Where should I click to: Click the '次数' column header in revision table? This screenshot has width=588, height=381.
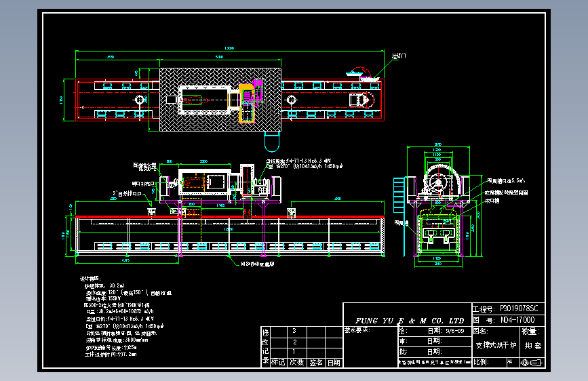[x=297, y=363]
